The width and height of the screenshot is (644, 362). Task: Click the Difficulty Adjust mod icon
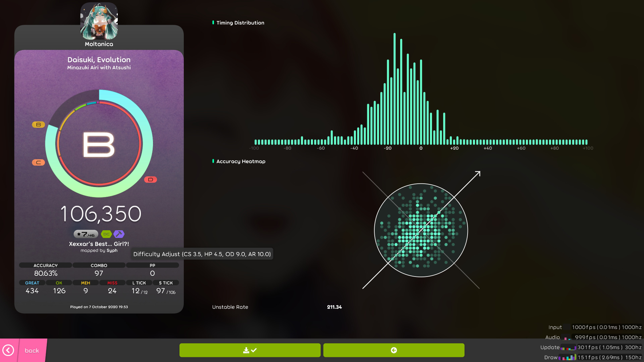(x=119, y=234)
